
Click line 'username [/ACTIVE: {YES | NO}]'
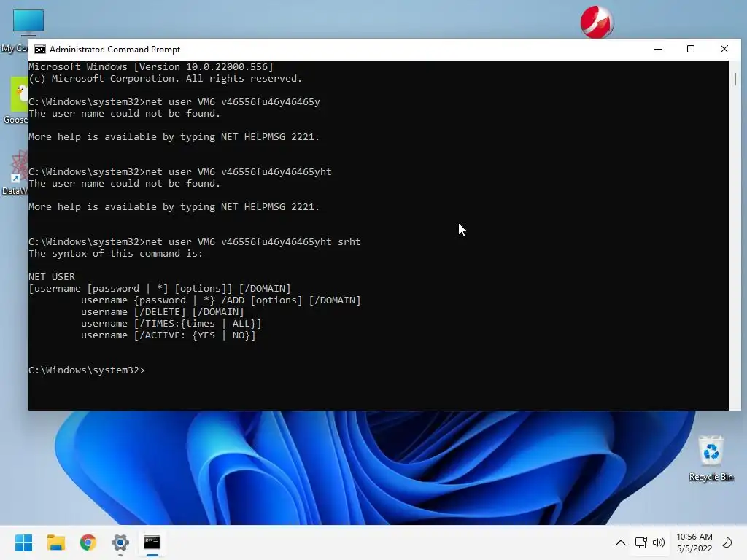(169, 335)
